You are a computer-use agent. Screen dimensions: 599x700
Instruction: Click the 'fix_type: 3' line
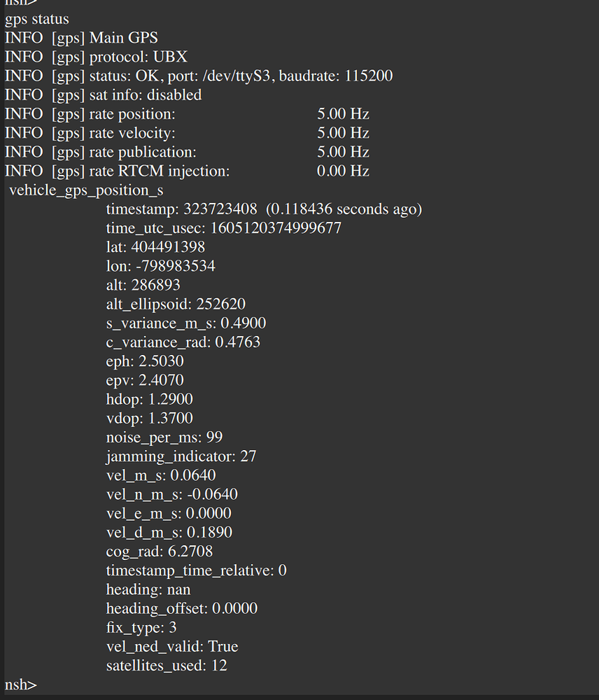141,628
